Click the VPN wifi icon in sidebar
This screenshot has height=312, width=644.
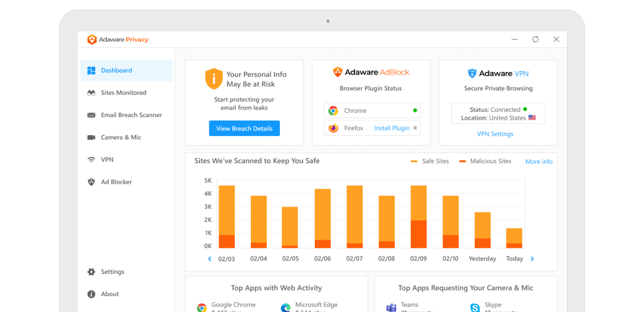tap(91, 159)
